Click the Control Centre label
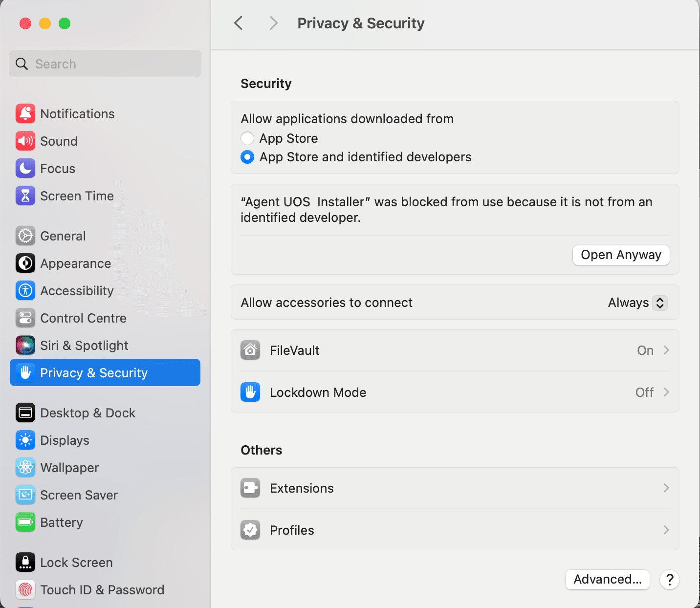Screen dimensions: 700x608 pyautogui.click(x=83, y=318)
